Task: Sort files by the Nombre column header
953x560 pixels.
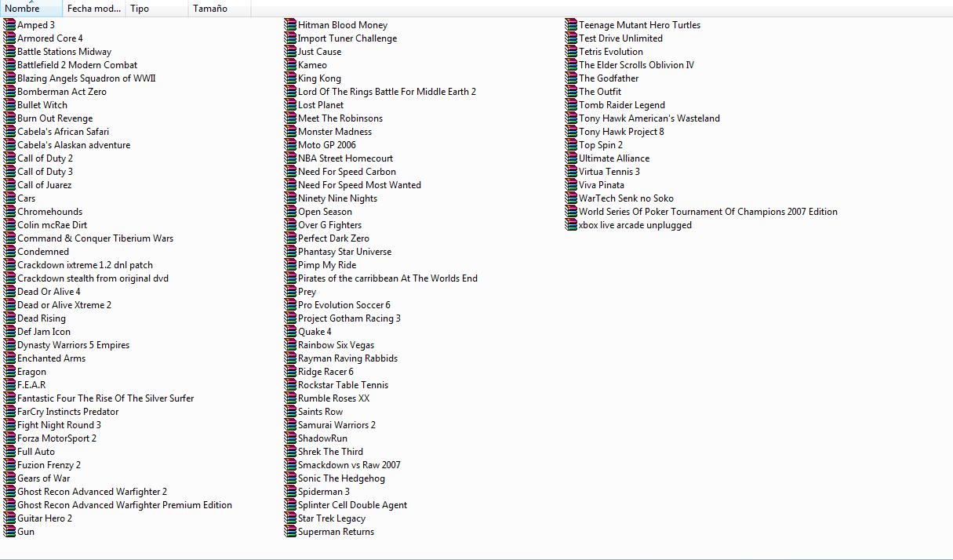Action: tap(31, 9)
